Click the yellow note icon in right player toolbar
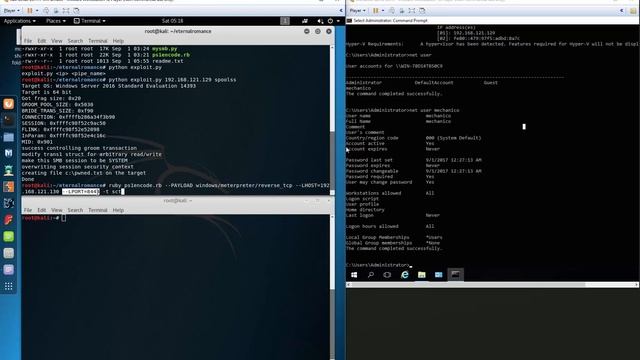 pyautogui.click(x=633, y=11)
